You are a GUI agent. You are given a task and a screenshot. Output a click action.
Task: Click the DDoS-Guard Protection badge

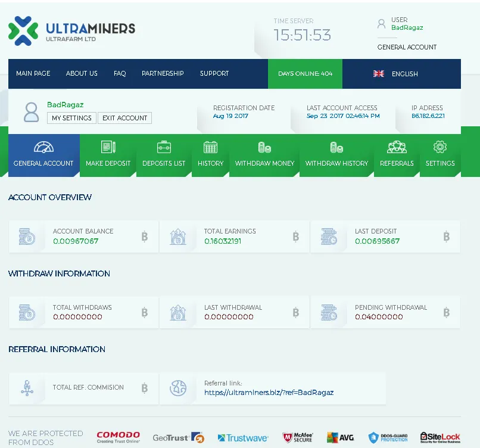[388, 438]
